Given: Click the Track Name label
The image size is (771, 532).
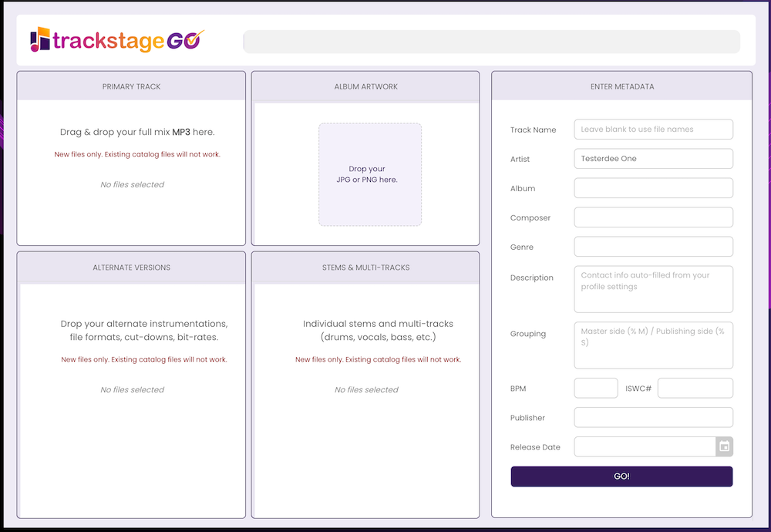Looking at the screenshot, I should [533, 130].
